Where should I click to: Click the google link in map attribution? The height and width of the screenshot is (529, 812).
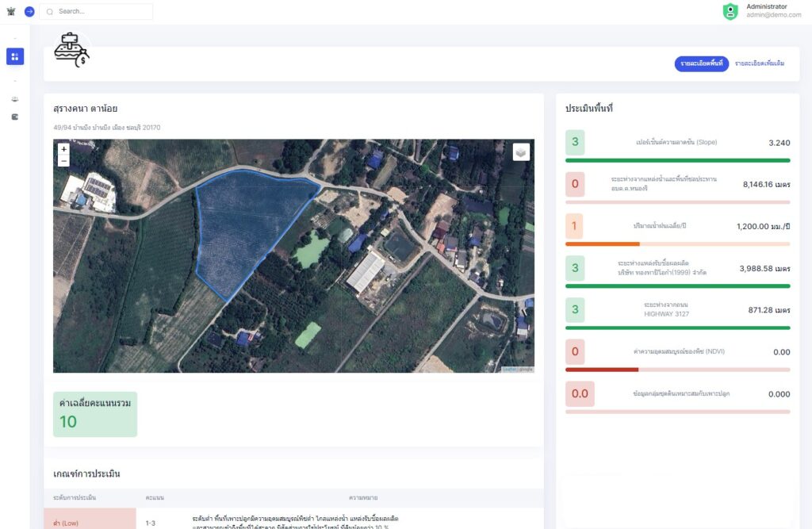pyautogui.click(x=526, y=369)
